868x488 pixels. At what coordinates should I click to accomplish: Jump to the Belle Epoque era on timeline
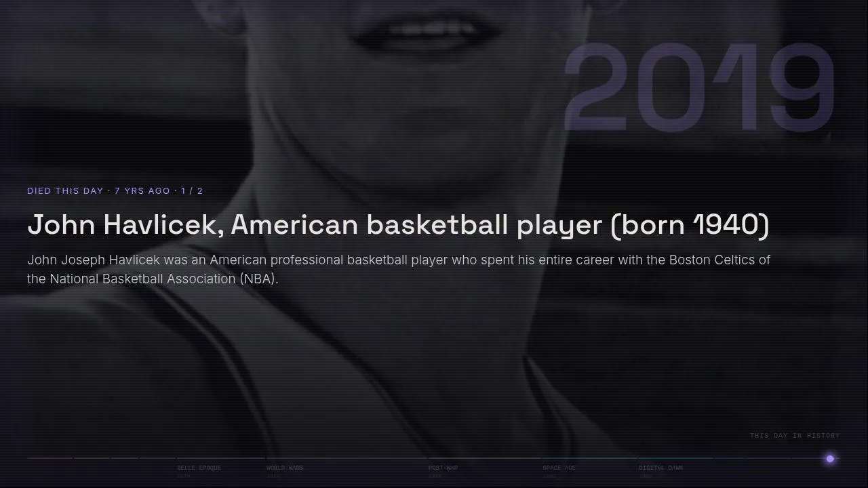[x=199, y=468]
